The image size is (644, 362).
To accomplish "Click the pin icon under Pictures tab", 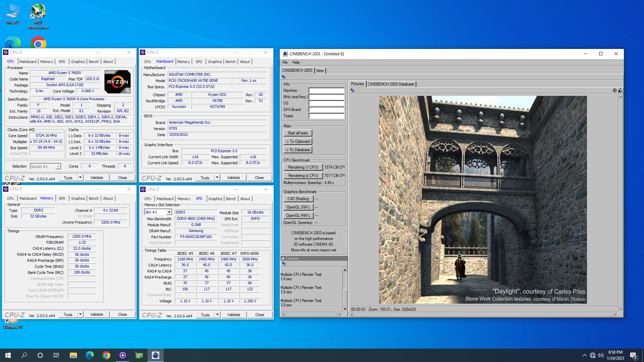I will point(353,90).
